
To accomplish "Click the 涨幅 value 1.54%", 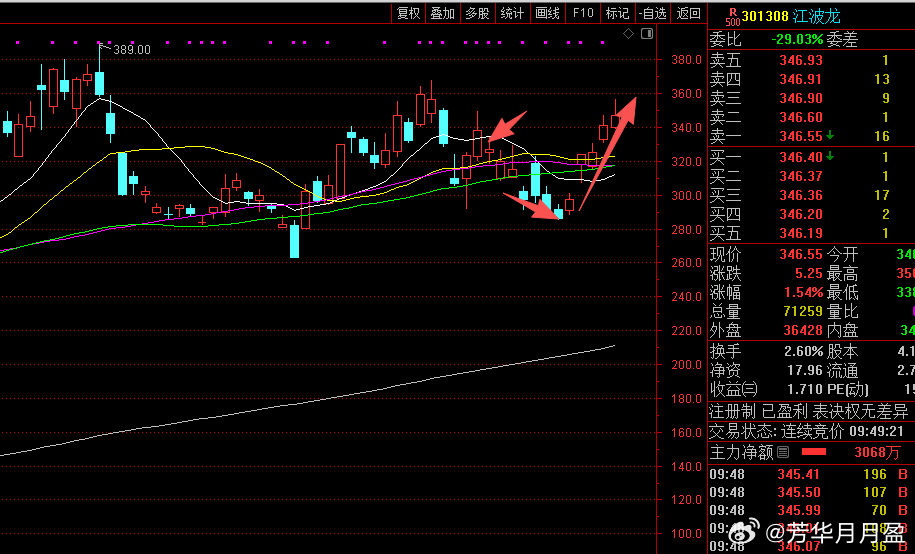I will pyautogui.click(x=804, y=292).
